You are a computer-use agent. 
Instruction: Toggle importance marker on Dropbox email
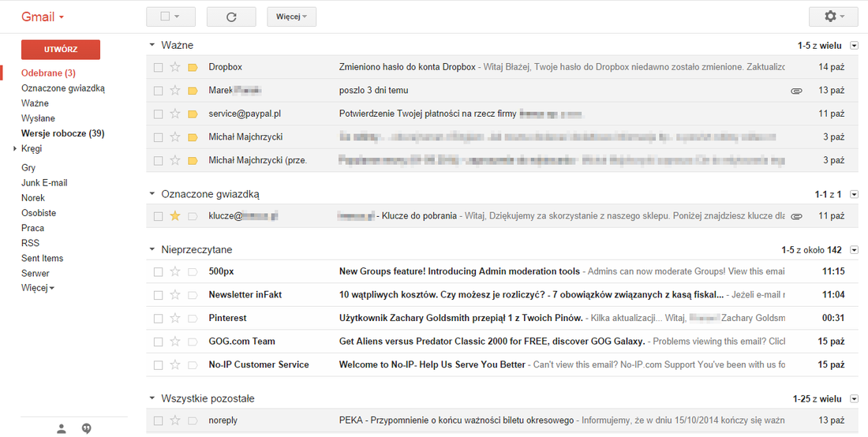click(x=193, y=67)
